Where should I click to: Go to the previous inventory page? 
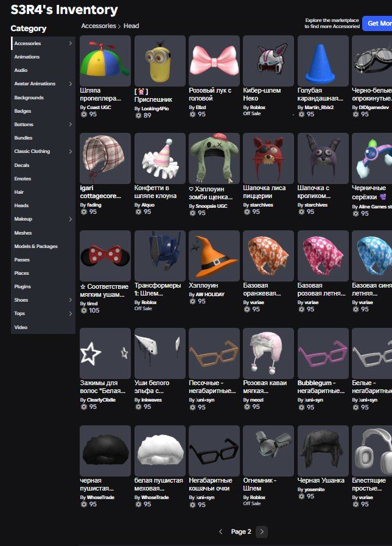point(220,531)
